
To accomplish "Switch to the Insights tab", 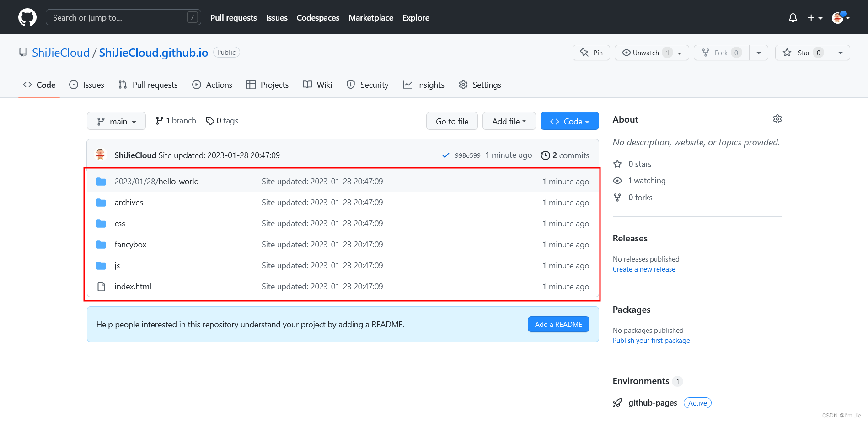I will tap(423, 85).
